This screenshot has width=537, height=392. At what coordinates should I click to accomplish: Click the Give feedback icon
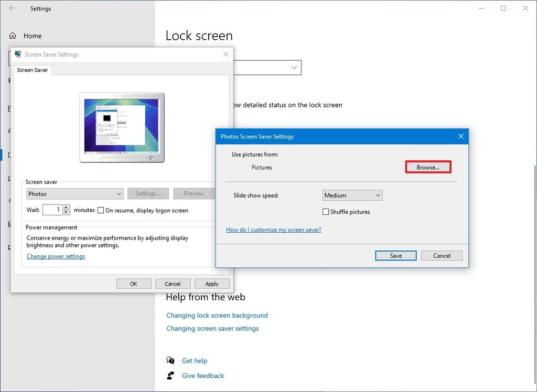click(170, 376)
